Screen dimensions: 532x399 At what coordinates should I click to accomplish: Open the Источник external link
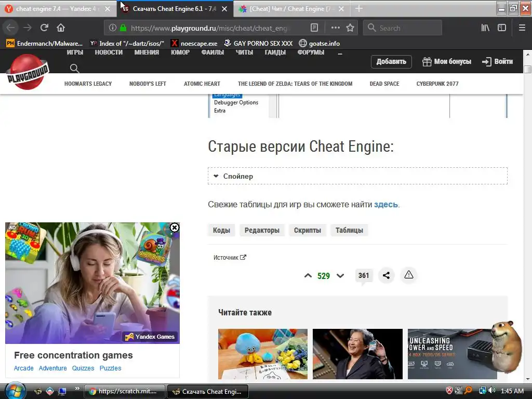point(230,258)
